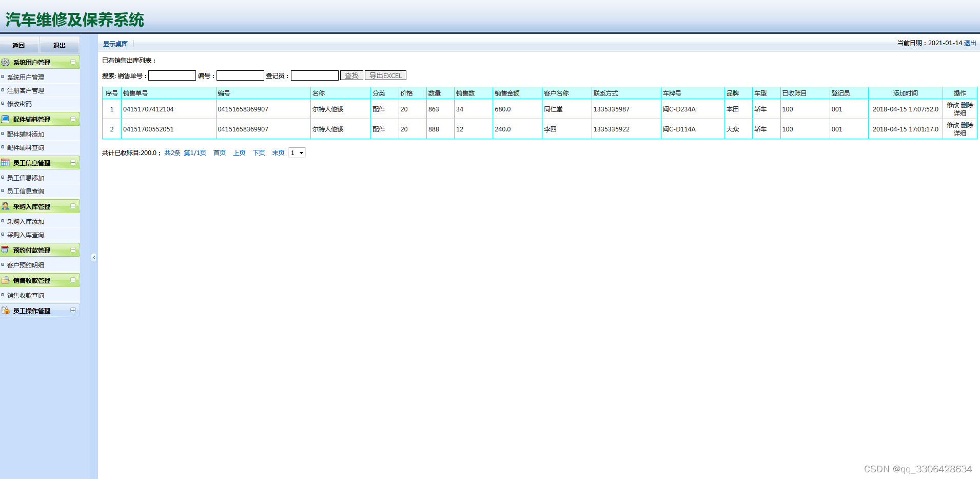
Task: Open 配件辅料查询 in the sidebar
Action: pos(26,148)
